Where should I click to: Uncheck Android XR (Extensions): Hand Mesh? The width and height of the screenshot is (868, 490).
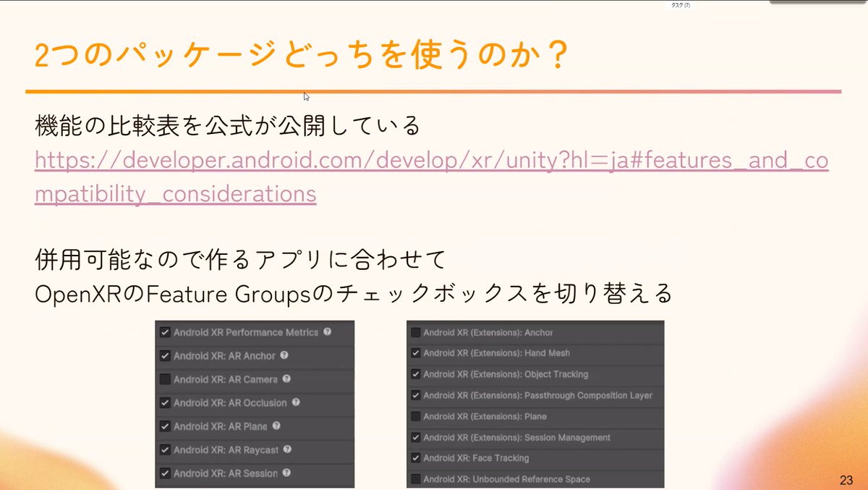pyautogui.click(x=415, y=352)
